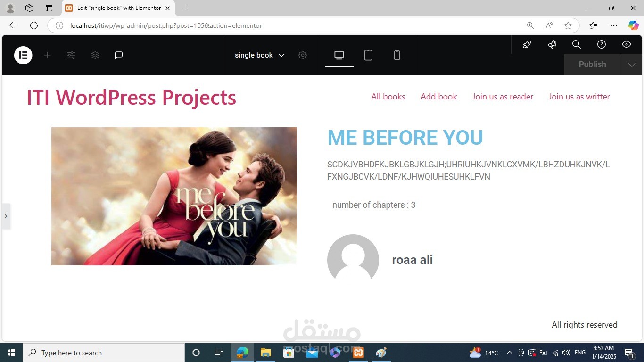Image resolution: width=644 pixels, height=362 pixels.
Task: Preview changes with the eye icon
Action: [627, 44]
